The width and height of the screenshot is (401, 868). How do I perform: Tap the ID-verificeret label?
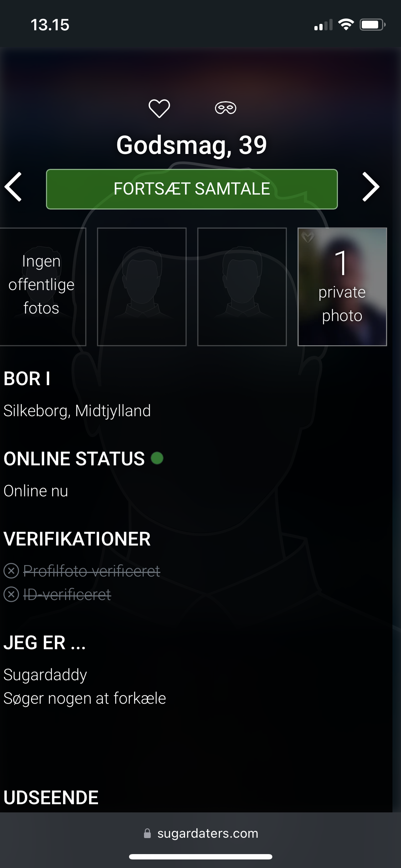coord(67,595)
